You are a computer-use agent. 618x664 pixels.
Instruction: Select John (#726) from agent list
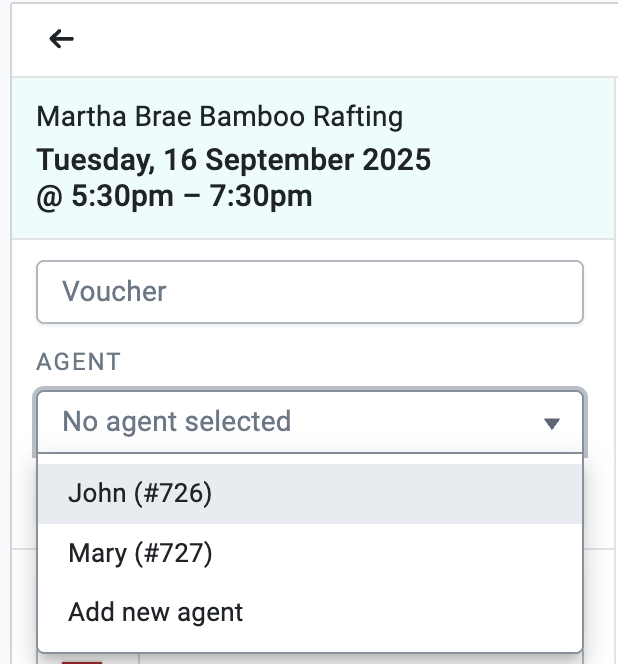[x=140, y=493]
